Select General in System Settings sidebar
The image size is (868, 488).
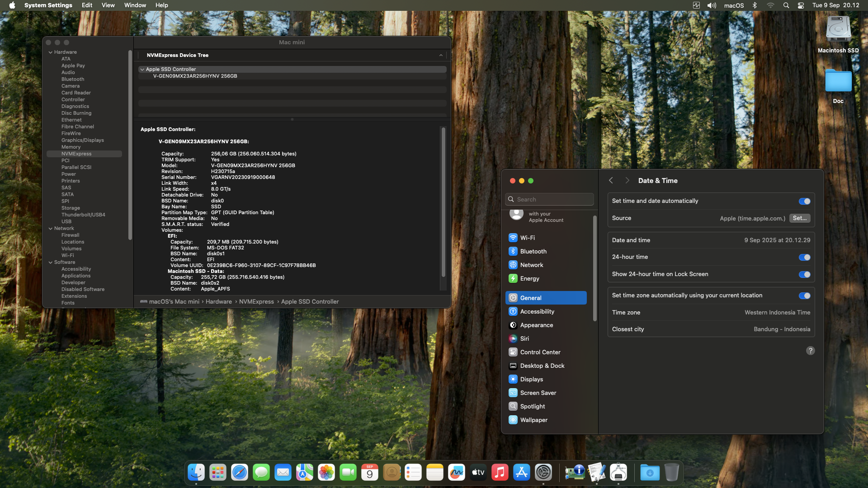pyautogui.click(x=546, y=298)
